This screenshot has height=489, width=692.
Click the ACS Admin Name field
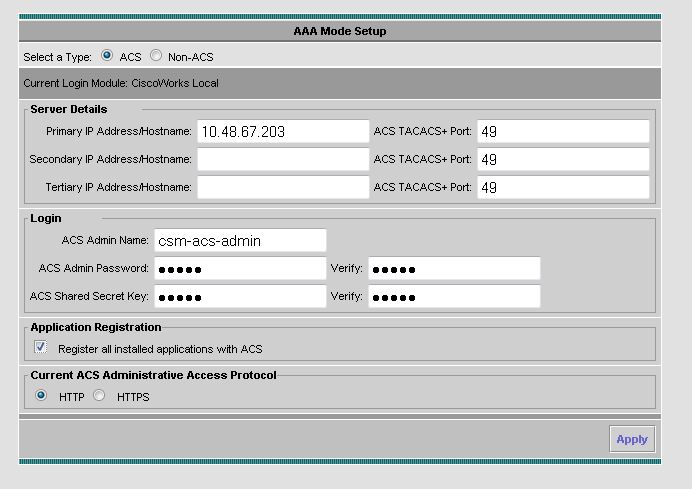(240, 240)
